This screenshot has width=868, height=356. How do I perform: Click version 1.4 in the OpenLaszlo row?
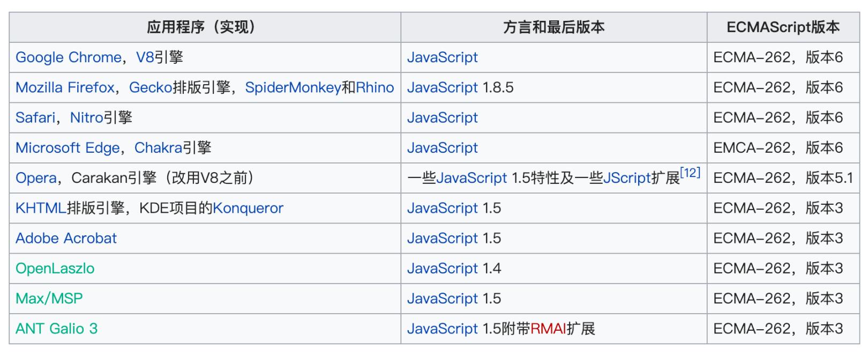pos(492,268)
